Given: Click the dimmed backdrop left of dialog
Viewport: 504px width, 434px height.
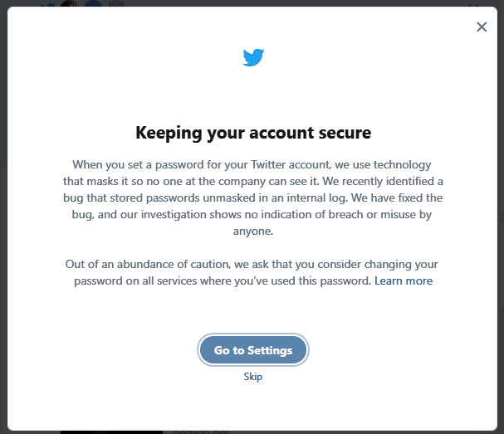Looking at the screenshot, I should pyautogui.click(x=3, y=217).
